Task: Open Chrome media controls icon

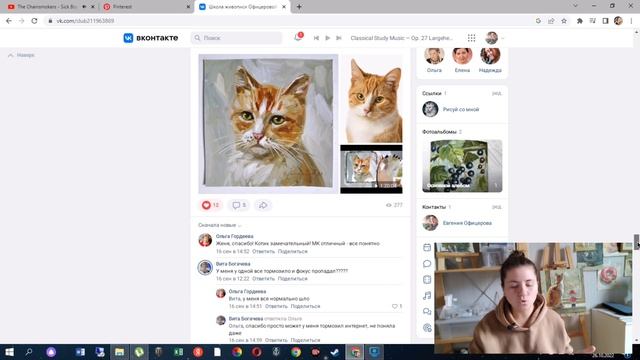Action: pos(593,21)
